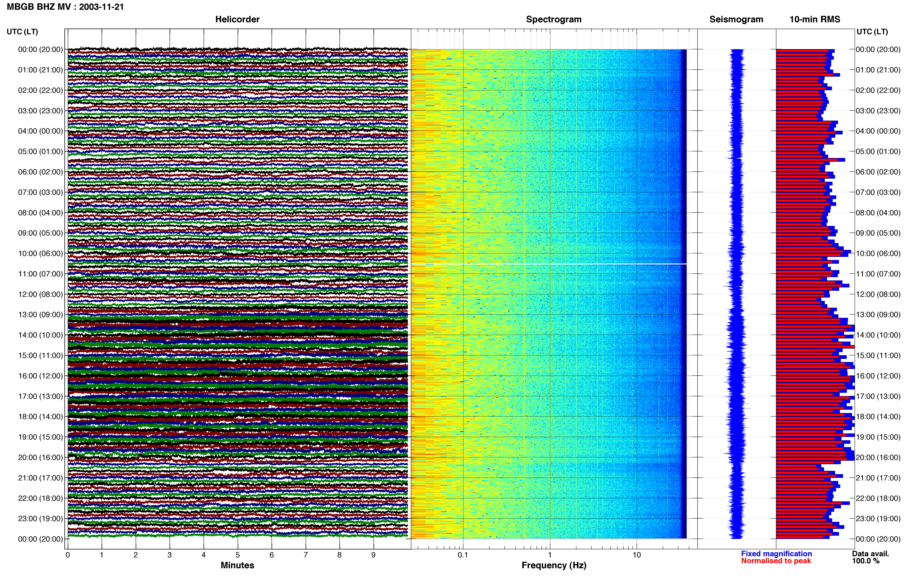This screenshot has height=578, width=924.
Task: Select the 'Helicorder' panel heading
Action: click(x=237, y=19)
